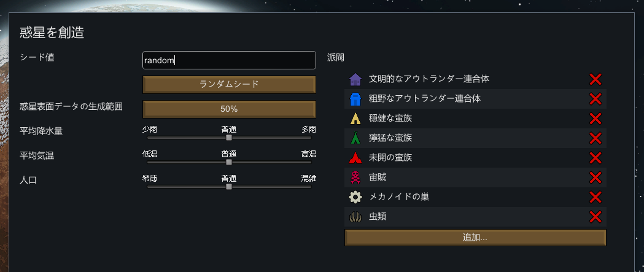The height and width of the screenshot is (272, 644).
Task: Remove 粗野なアウトランダー連合体 faction with red X
Action: (595, 99)
